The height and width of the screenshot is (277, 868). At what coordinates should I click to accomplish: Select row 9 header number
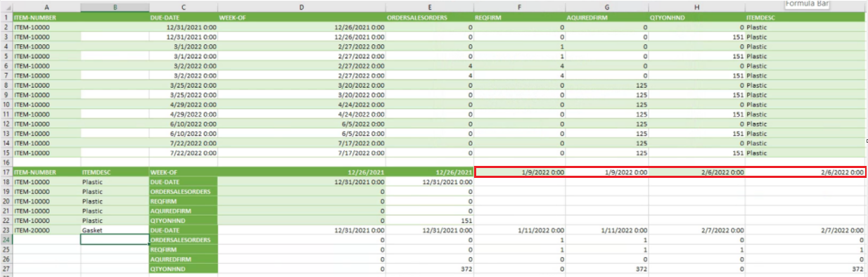coord(6,94)
